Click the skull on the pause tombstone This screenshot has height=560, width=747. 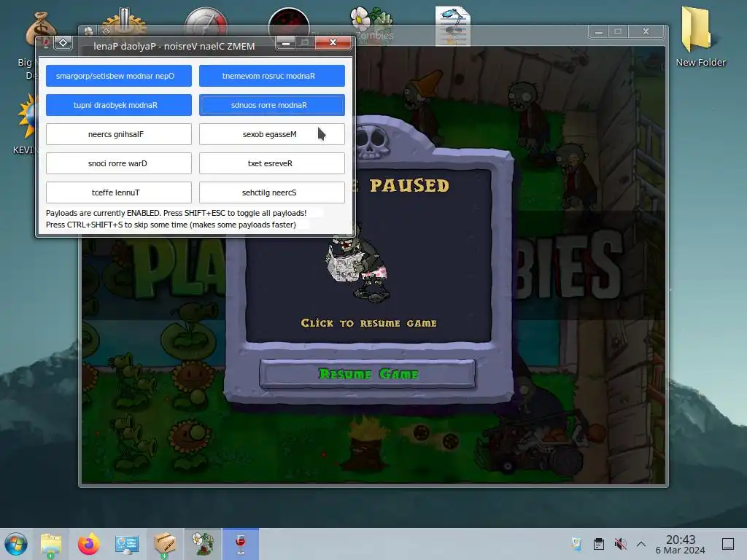pos(373,141)
